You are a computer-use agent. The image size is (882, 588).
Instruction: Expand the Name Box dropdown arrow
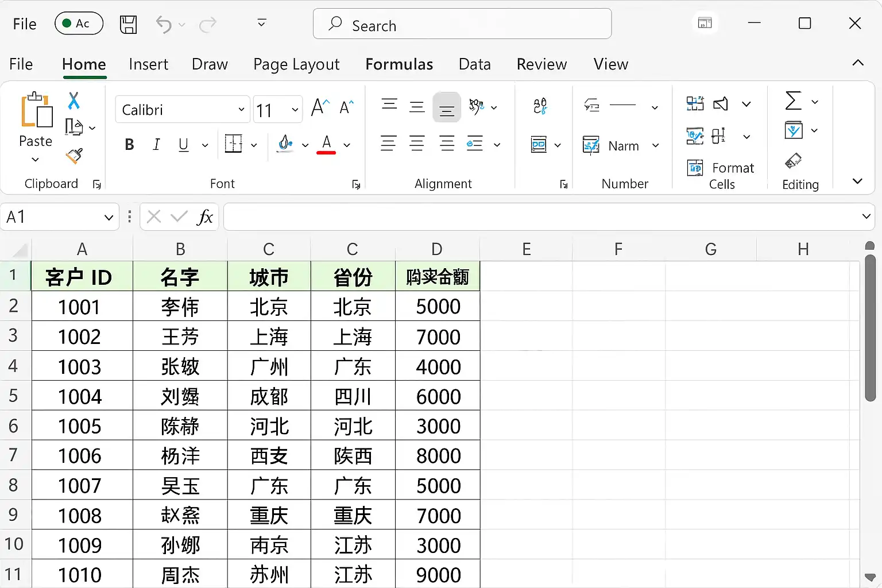tap(109, 217)
